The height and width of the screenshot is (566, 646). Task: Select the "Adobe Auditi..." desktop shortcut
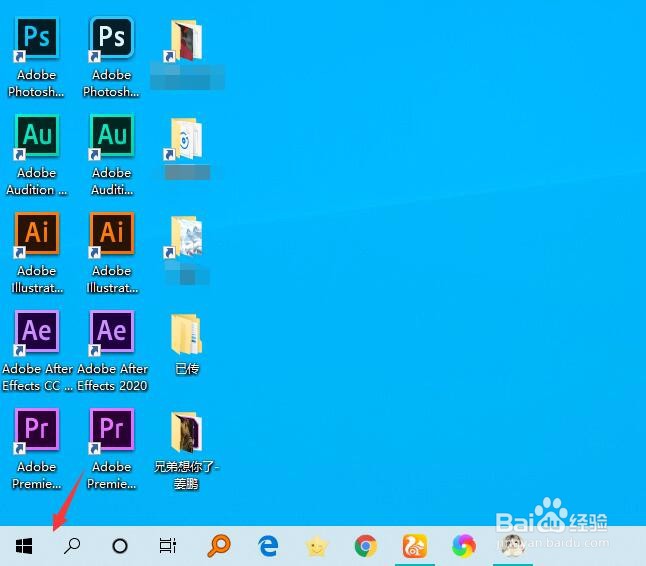[x=112, y=155]
